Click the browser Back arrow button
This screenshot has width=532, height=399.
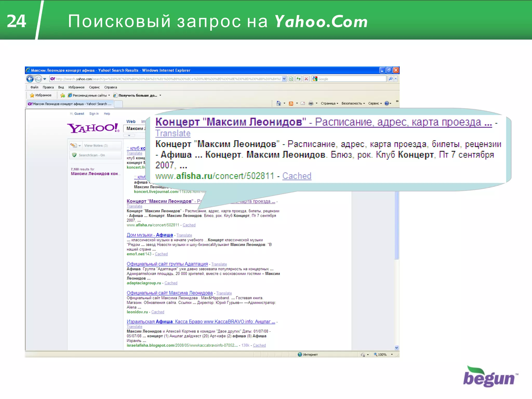pos(30,79)
